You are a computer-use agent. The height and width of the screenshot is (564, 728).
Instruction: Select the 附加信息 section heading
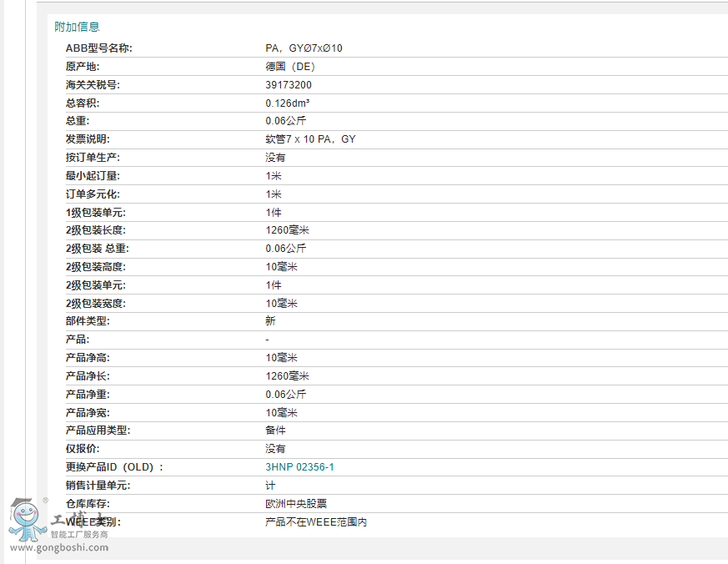point(77,27)
